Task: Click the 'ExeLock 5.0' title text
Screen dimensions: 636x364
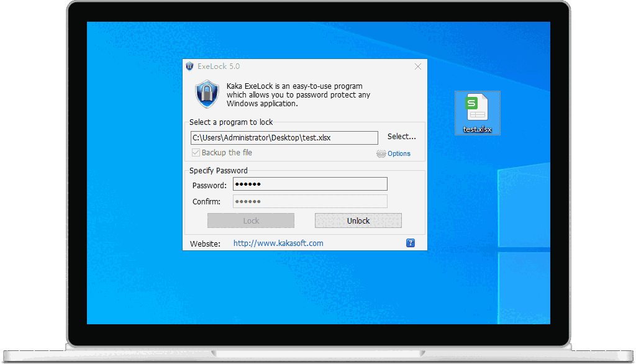Action: [x=219, y=66]
